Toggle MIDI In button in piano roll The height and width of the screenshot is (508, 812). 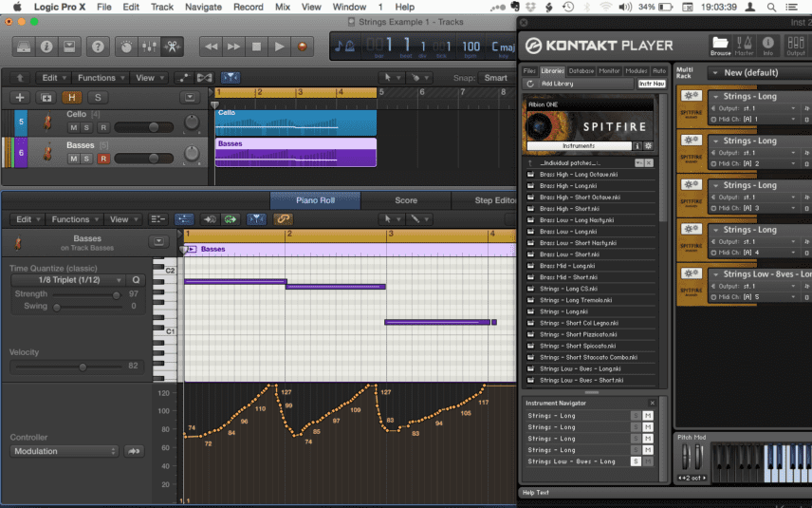tap(210, 219)
